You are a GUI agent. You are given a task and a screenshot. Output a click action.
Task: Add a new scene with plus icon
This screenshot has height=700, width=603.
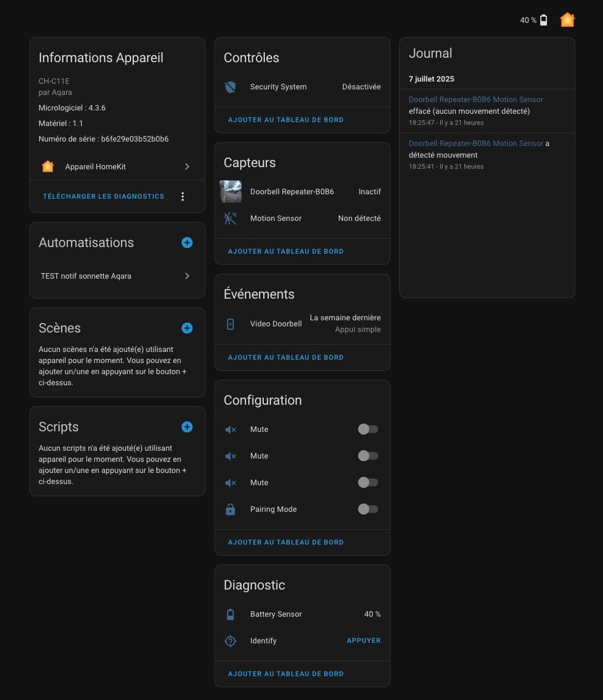[x=187, y=328]
